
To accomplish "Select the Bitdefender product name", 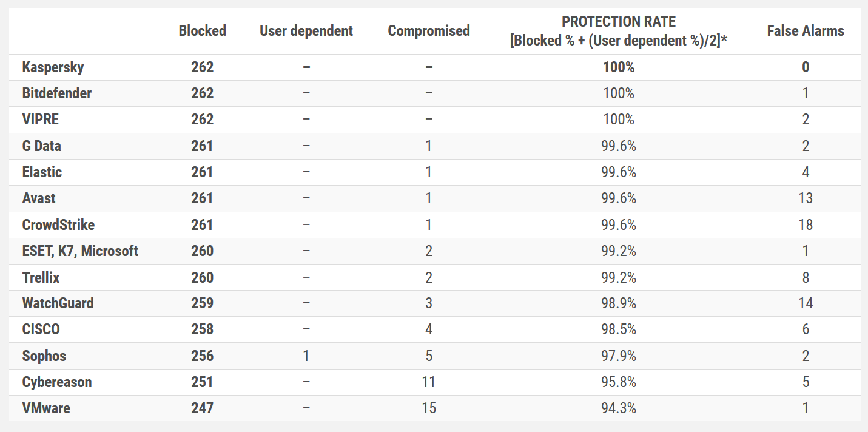I will click(x=56, y=93).
